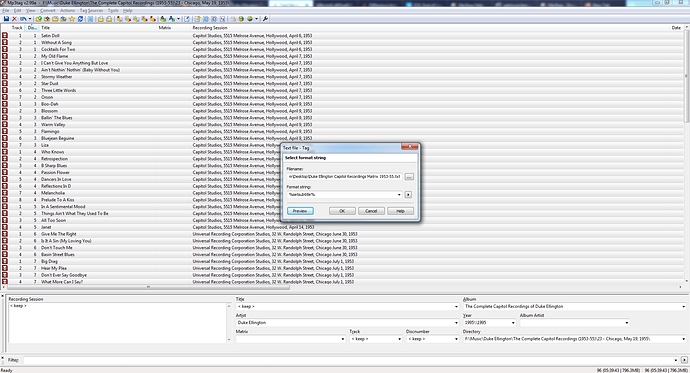Click the arrow button right of Filter box
This screenshot has height=373, width=690.
[x=684, y=360]
